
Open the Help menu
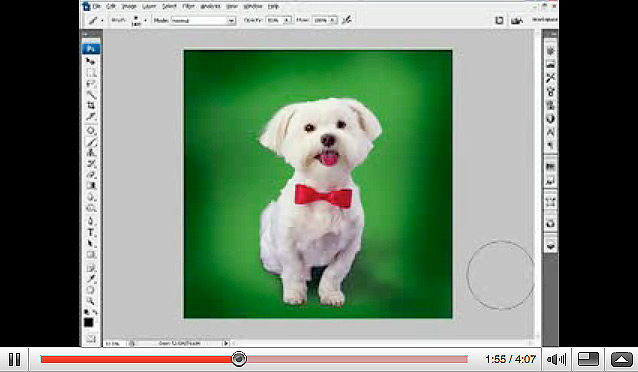pos(273,7)
